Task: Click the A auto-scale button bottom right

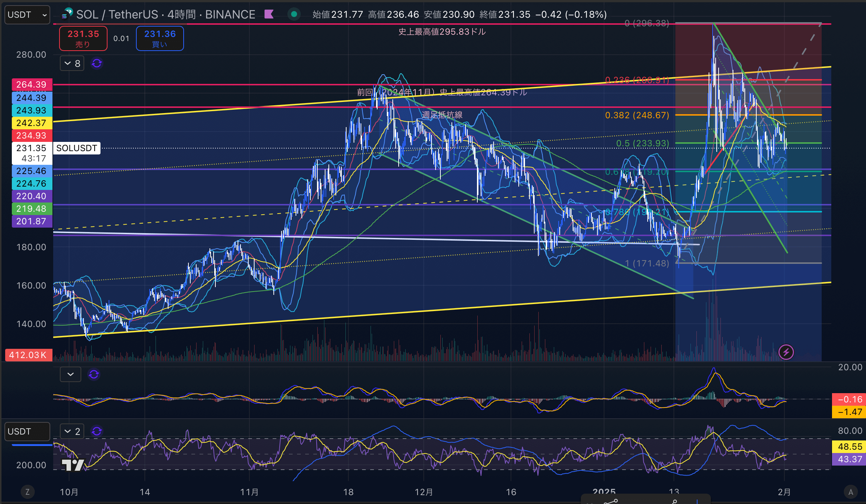Action: (851, 492)
